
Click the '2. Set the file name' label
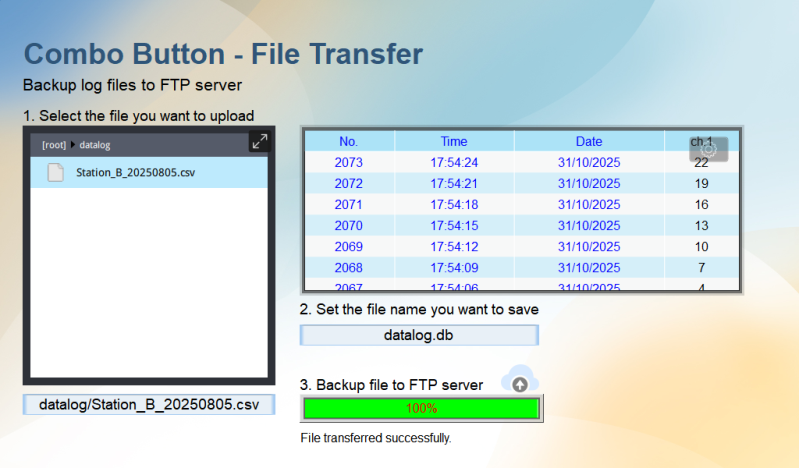[x=419, y=309]
